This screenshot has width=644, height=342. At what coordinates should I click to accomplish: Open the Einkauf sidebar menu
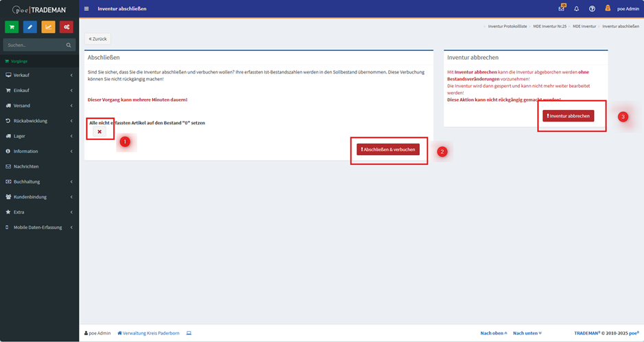[x=39, y=91]
